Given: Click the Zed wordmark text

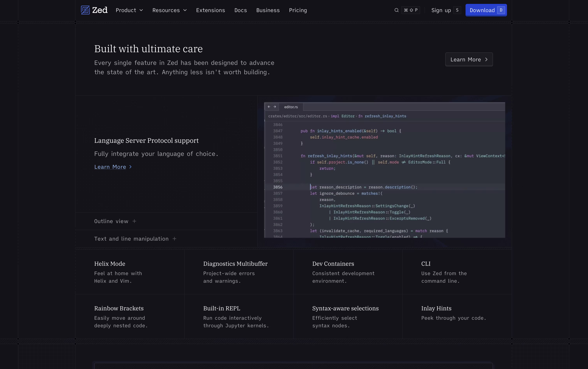Looking at the screenshot, I should 100,10.
